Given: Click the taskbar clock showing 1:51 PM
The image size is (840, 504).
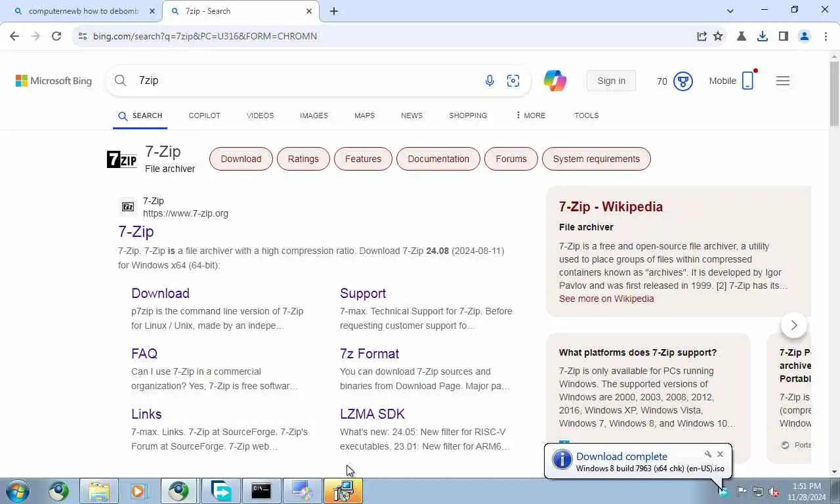Looking at the screenshot, I should point(807,492).
